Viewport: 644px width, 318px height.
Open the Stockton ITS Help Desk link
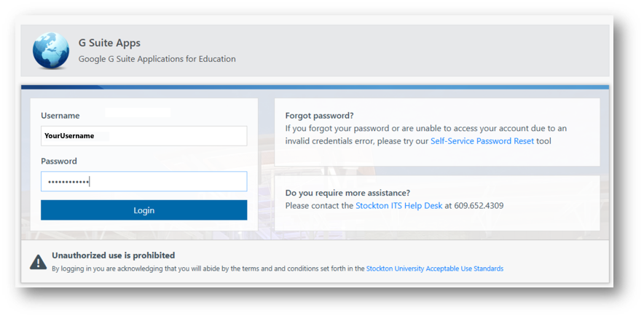point(398,205)
